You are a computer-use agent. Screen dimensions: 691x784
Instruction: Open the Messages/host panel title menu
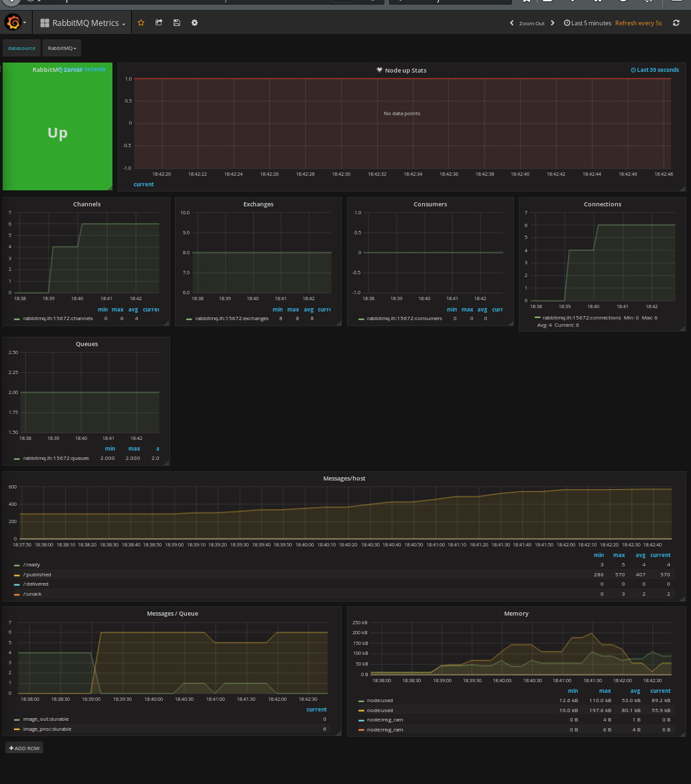click(x=344, y=479)
